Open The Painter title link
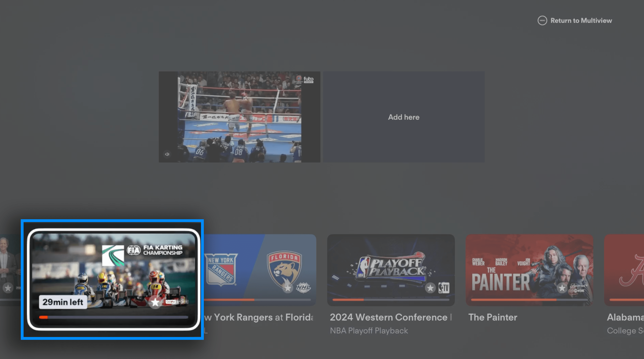The image size is (644, 359). pyautogui.click(x=493, y=317)
